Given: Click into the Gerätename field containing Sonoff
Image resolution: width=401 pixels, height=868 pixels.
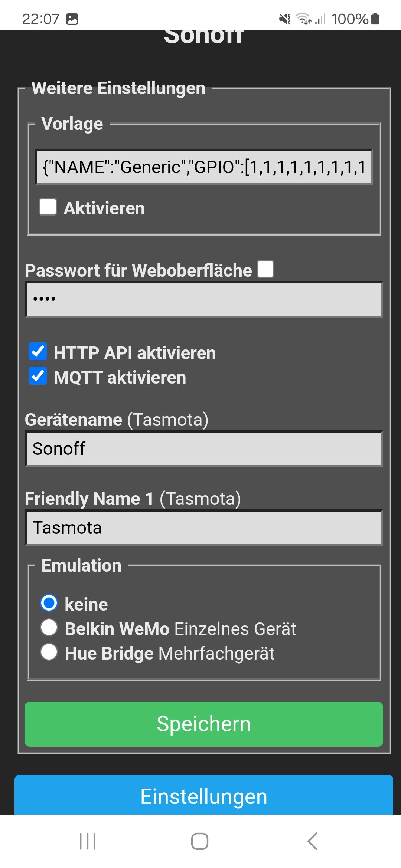Looking at the screenshot, I should pyautogui.click(x=204, y=448).
